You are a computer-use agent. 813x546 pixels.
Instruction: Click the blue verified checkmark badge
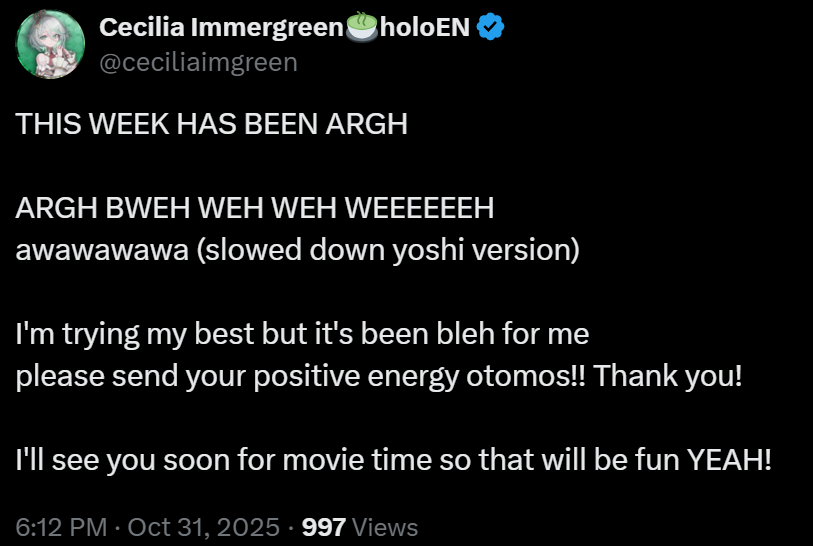tap(490, 27)
